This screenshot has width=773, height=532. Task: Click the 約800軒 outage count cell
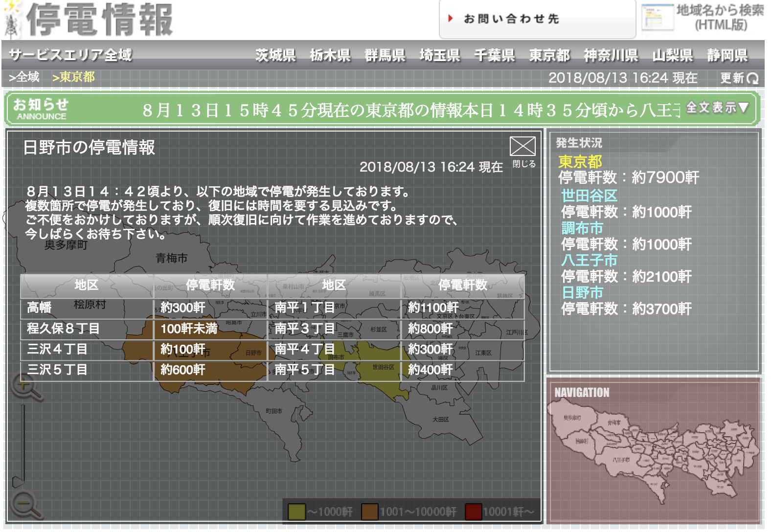click(463, 329)
